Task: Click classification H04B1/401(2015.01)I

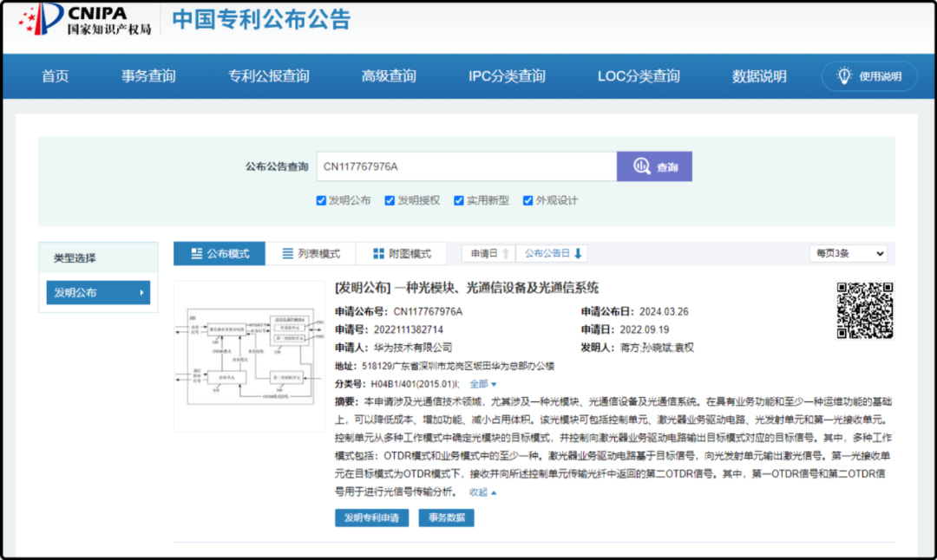Action: tap(416, 384)
